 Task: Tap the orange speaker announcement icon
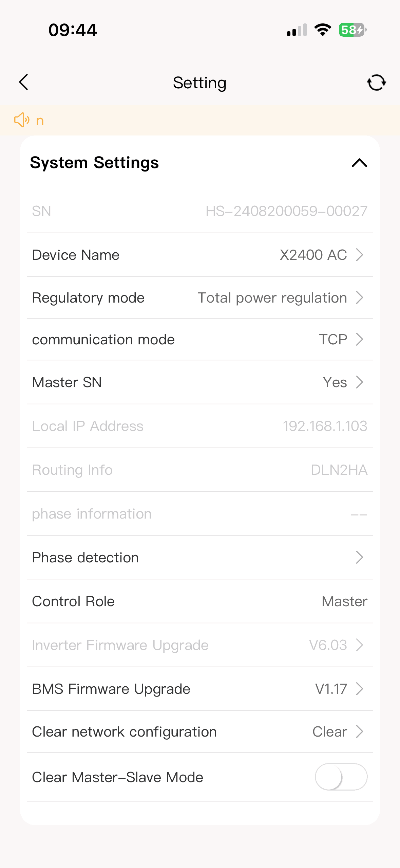[x=22, y=120]
